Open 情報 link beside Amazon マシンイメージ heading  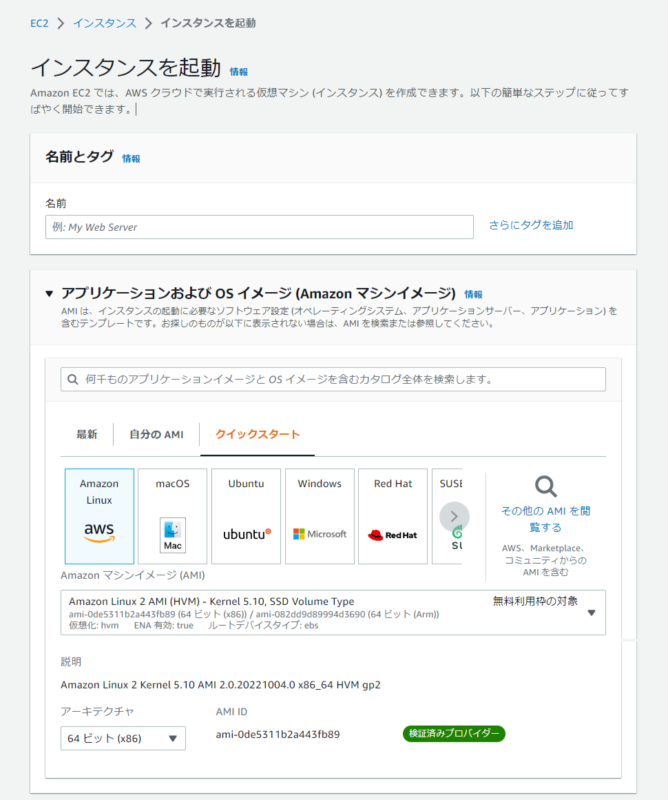point(473,294)
